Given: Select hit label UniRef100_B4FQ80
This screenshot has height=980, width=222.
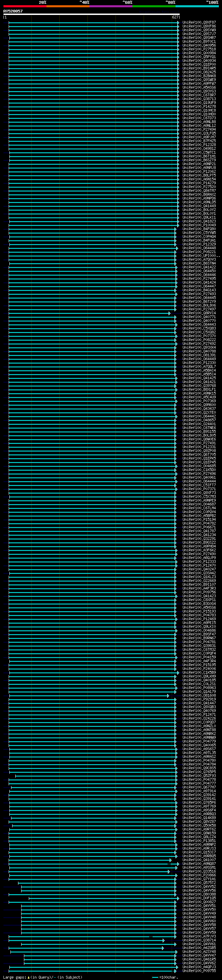Looking at the screenshot, I should point(199,229).
